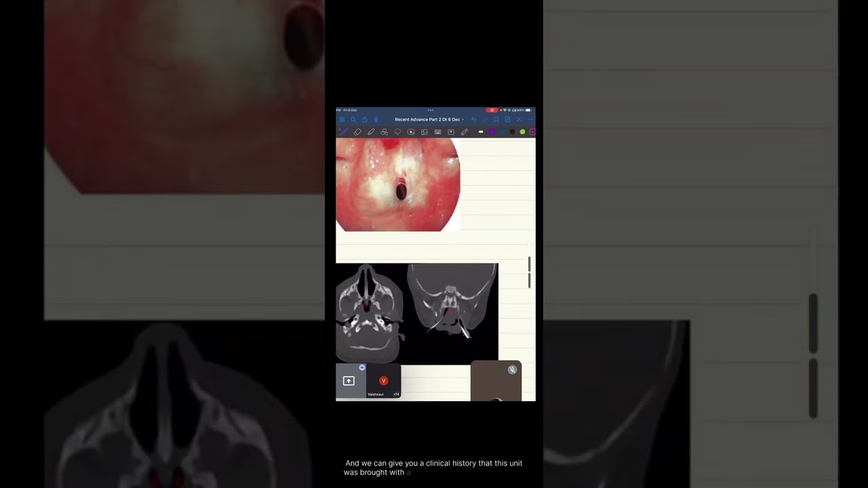Screen dimensions: 868x488
Task: Insert an image with photo tool
Action: [425, 131]
